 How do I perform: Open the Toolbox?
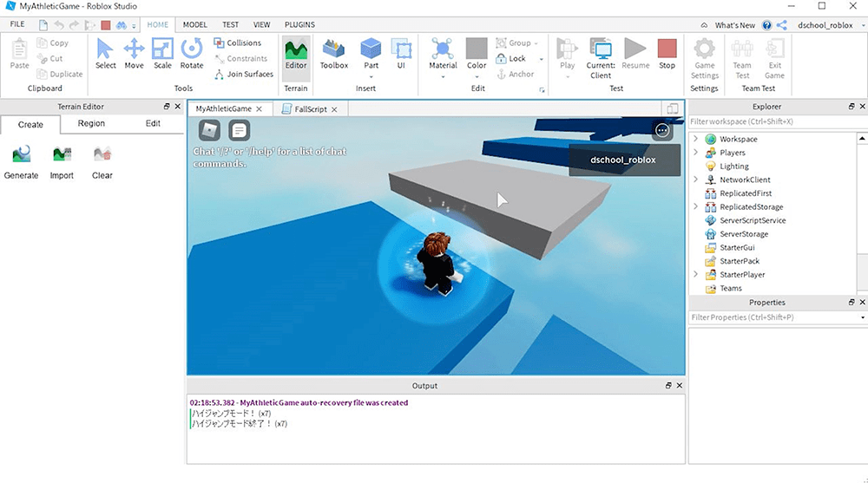tap(334, 54)
